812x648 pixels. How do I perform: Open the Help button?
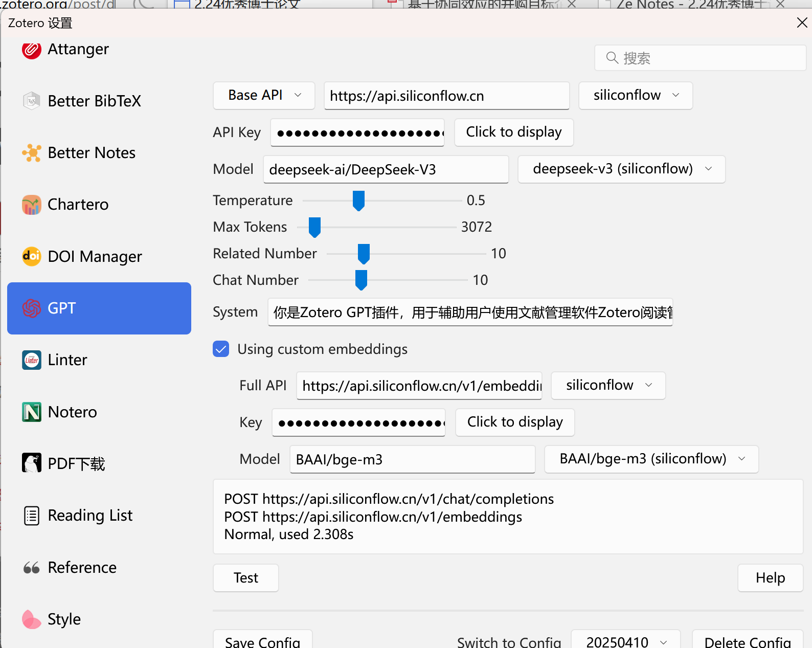[x=770, y=578]
